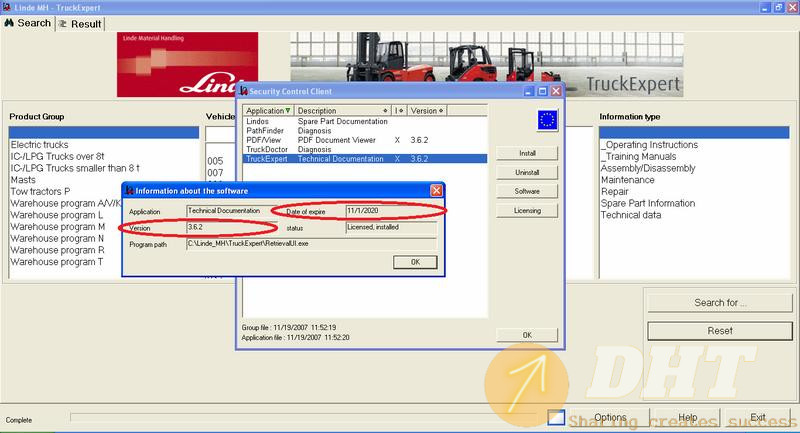
Task: Sort by the Application column header
Action: click(268, 111)
